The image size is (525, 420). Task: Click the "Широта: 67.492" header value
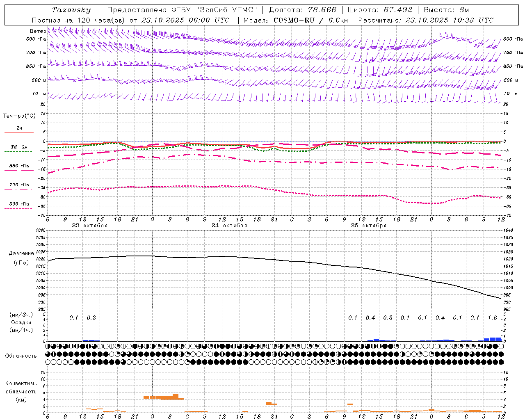(x=380, y=10)
